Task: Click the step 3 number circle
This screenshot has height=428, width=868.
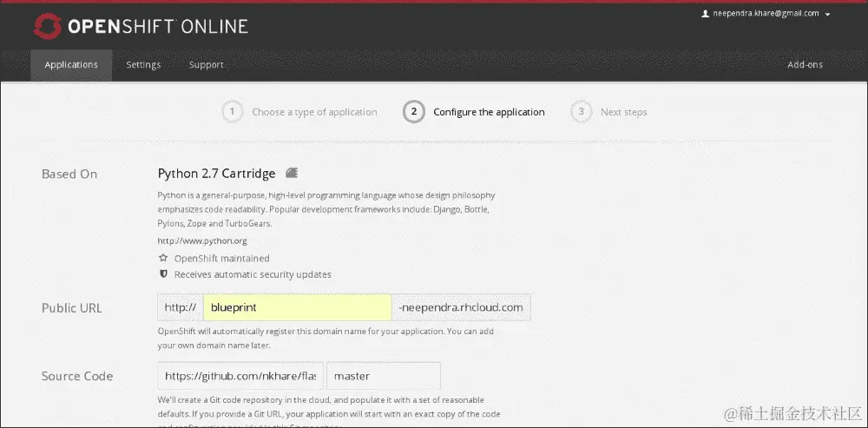Action: coord(582,112)
